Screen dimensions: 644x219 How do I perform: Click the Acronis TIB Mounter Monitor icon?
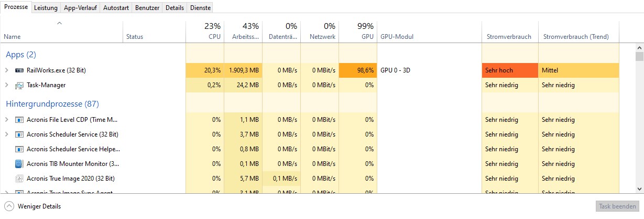(x=19, y=164)
